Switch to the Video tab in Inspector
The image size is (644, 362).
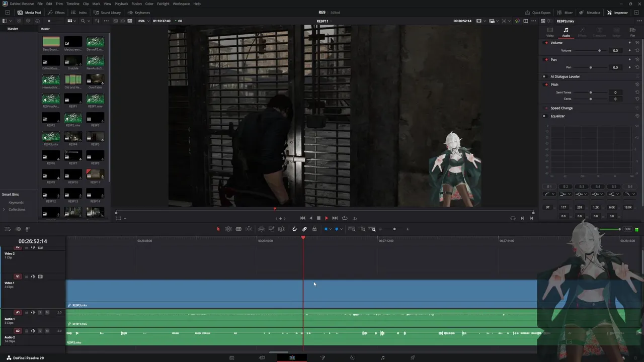pyautogui.click(x=550, y=32)
